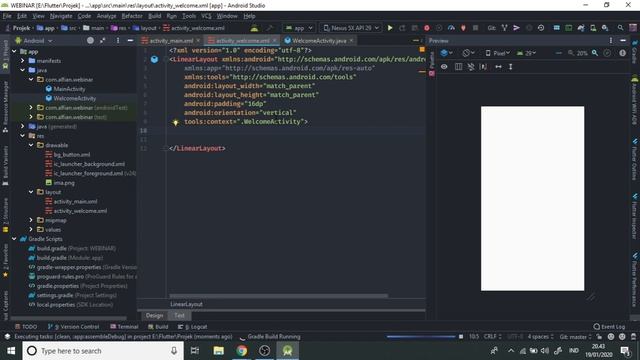The width and height of the screenshot is (640, 360).
Task: Click the Project panel options three-dot icon
Action: [x=118, y=40]
